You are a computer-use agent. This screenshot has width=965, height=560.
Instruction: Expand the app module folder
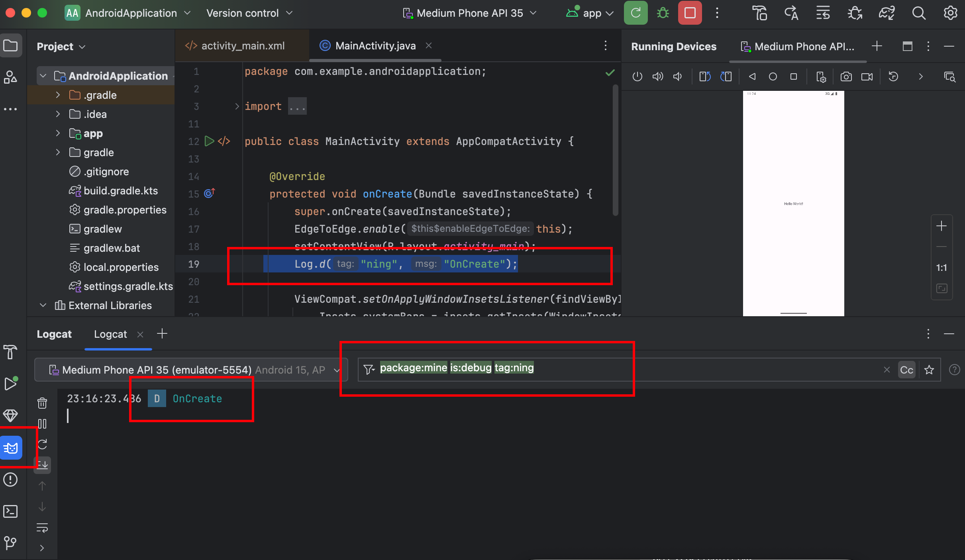coord(58,133)
